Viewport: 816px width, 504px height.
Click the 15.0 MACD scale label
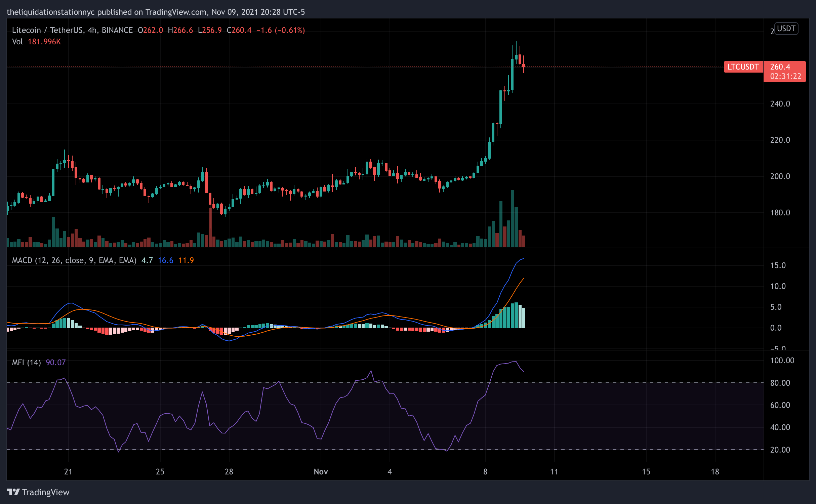point(778,265)
